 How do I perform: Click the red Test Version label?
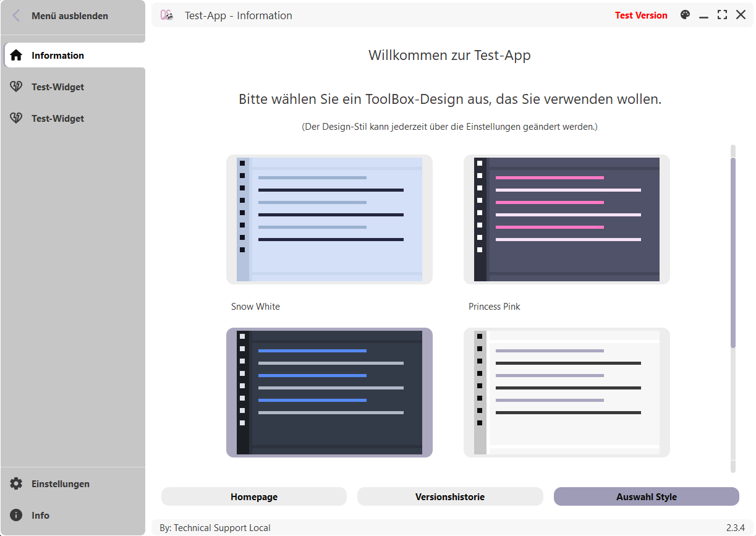click(x=641, y=15)
